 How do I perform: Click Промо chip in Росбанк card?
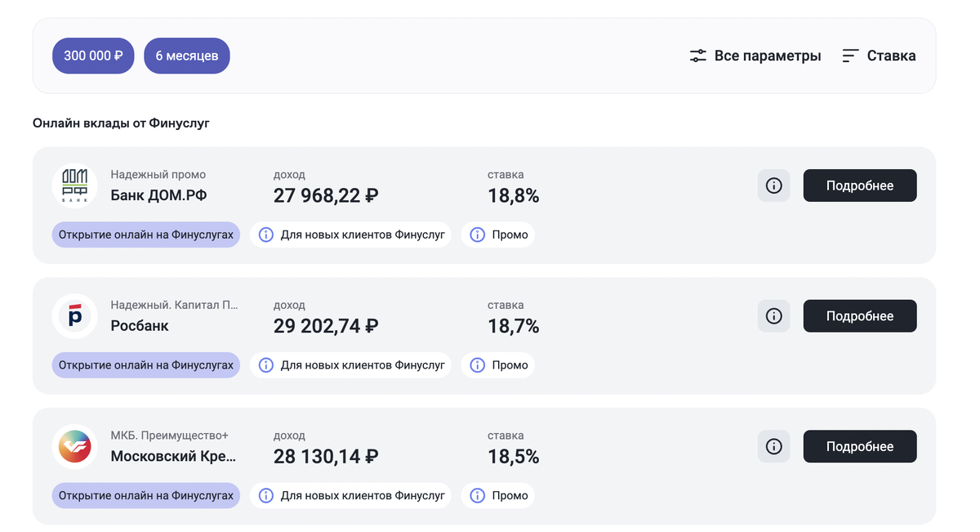pyautogui.click(x=498, y=365)
